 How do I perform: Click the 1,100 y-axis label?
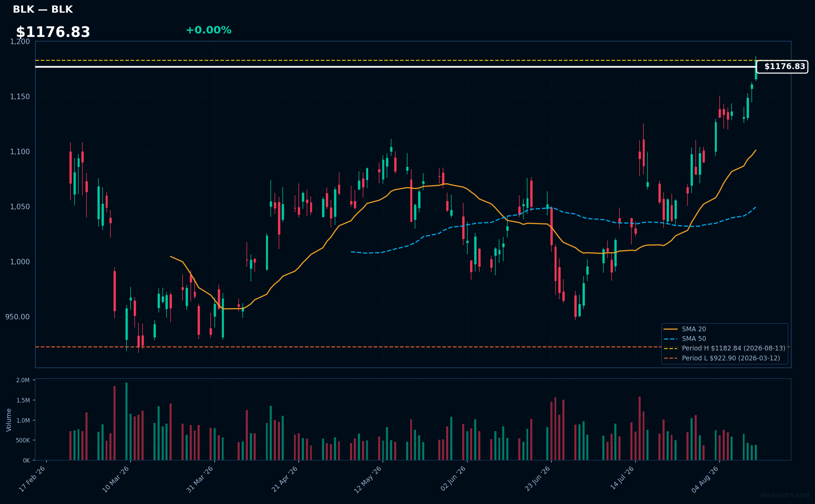20,152
